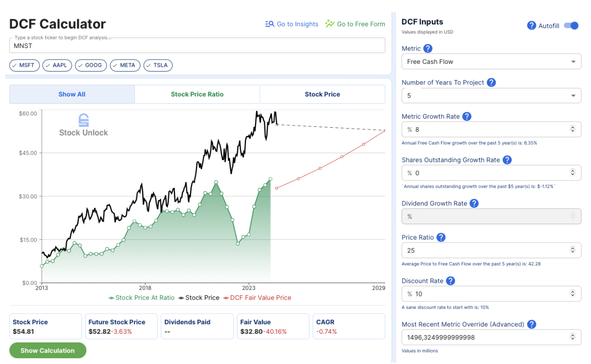Click the Stock Price legend label

point(202,298)
